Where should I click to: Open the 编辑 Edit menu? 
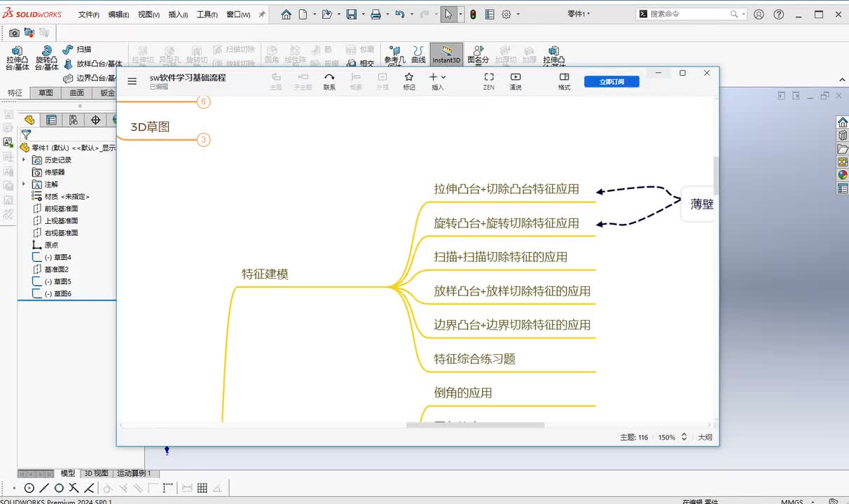click(x=118, y=15)
